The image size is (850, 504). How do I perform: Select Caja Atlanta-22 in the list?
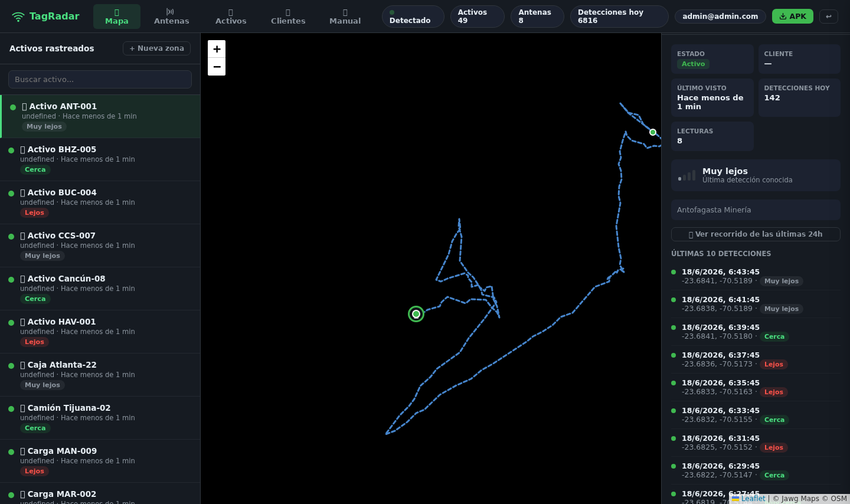100,375
